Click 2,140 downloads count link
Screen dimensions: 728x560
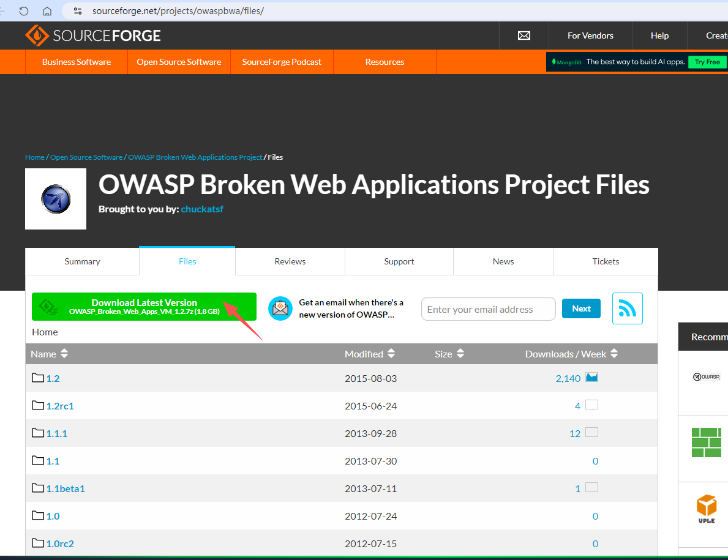tap(568, 379)
